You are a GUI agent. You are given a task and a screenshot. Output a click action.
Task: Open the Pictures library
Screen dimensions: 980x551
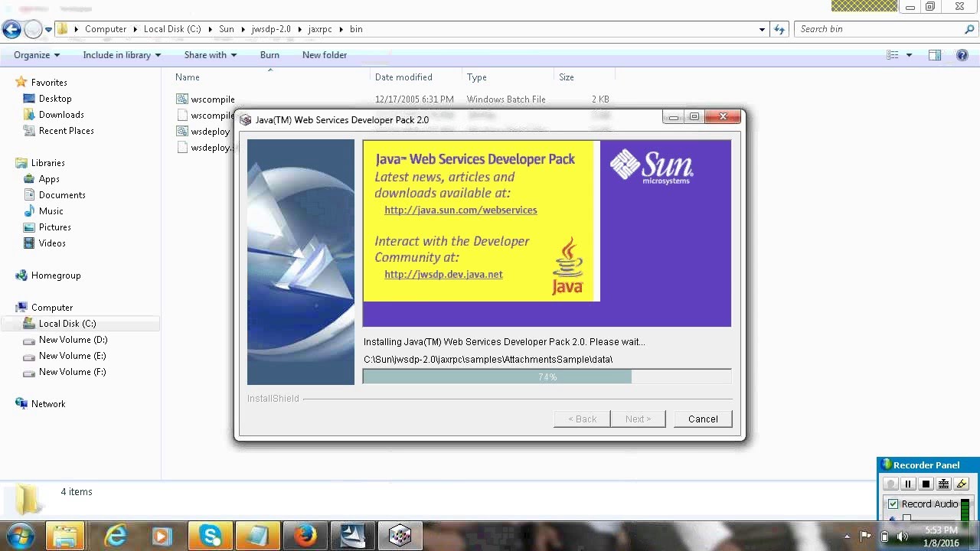55,227
